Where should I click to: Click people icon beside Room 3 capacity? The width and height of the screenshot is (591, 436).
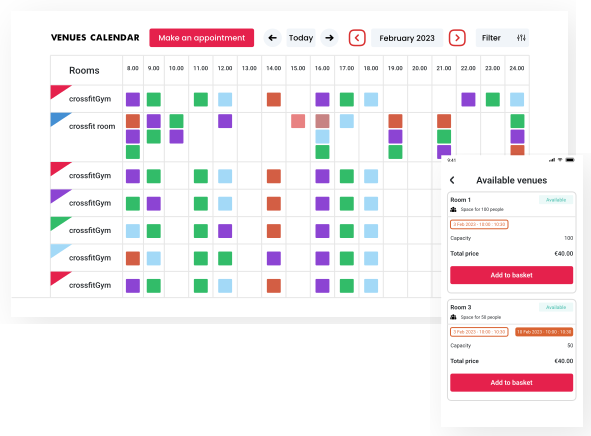[x=453, y=317]
